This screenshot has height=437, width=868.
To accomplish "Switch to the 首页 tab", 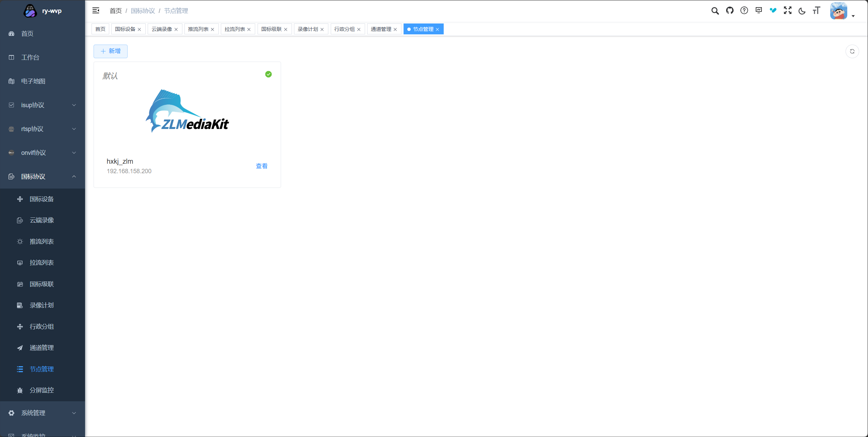I will click(x=100, y=29).
